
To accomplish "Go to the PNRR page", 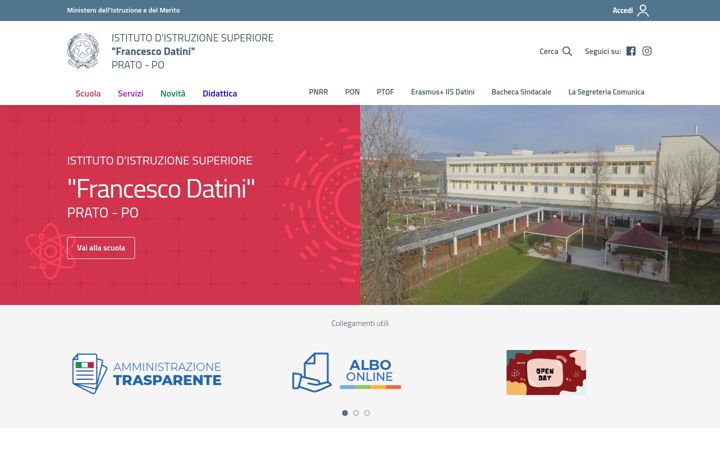I will point(318,92).
